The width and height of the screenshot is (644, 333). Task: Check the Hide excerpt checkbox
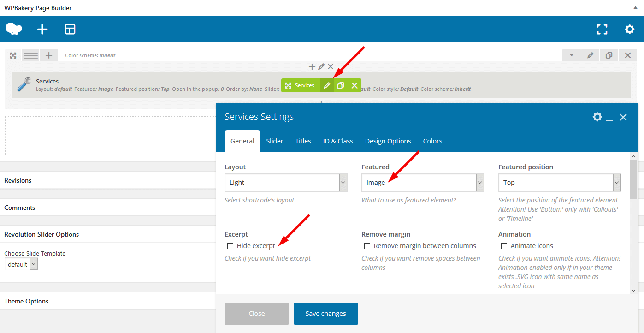coord(230,246)
